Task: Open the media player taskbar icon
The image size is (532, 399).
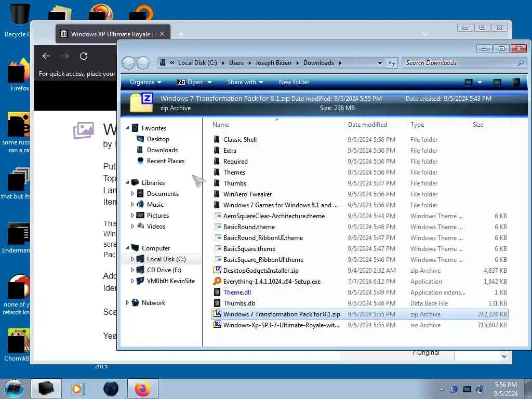Action: coord(77,389)
